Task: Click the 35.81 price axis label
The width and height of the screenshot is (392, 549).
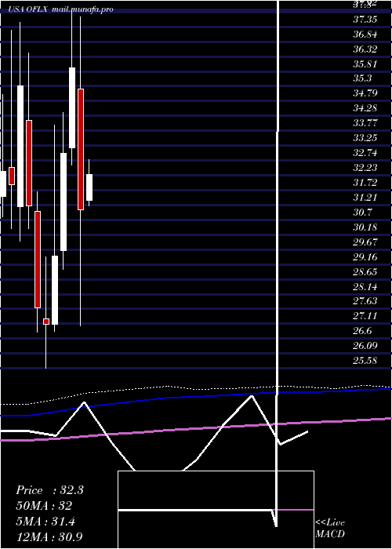Action: tap(365, 64)
